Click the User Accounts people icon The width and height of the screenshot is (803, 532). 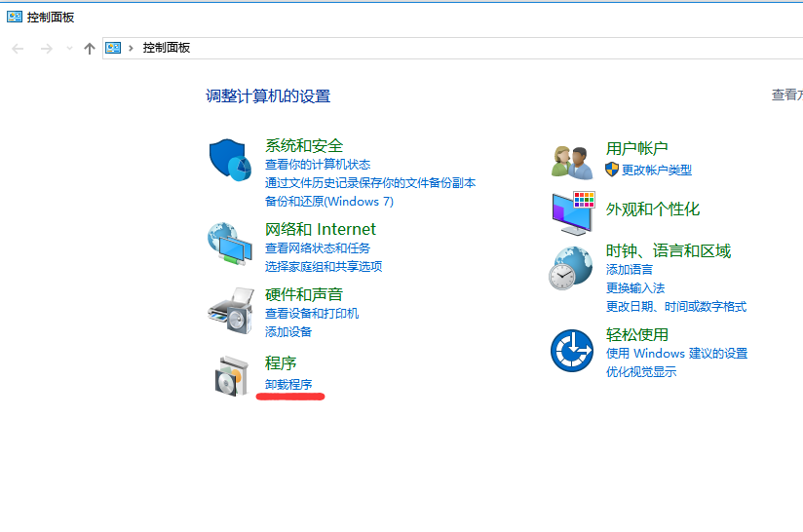tap(573, 161)
